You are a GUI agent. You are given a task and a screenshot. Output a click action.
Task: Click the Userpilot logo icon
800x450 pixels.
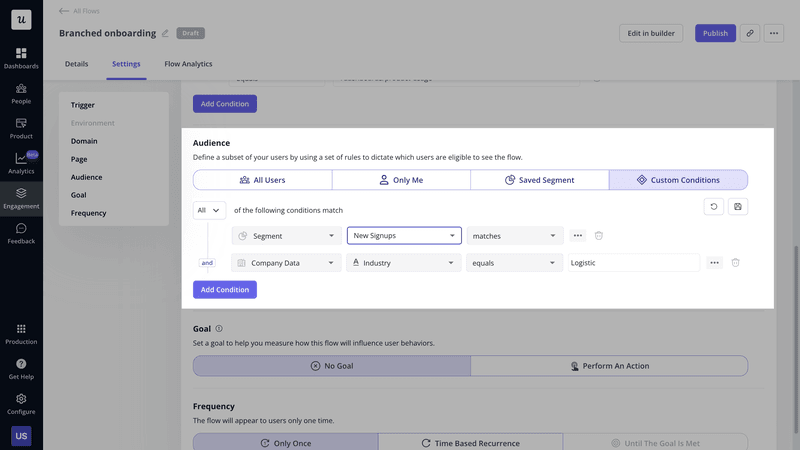(x=21, y=20)
